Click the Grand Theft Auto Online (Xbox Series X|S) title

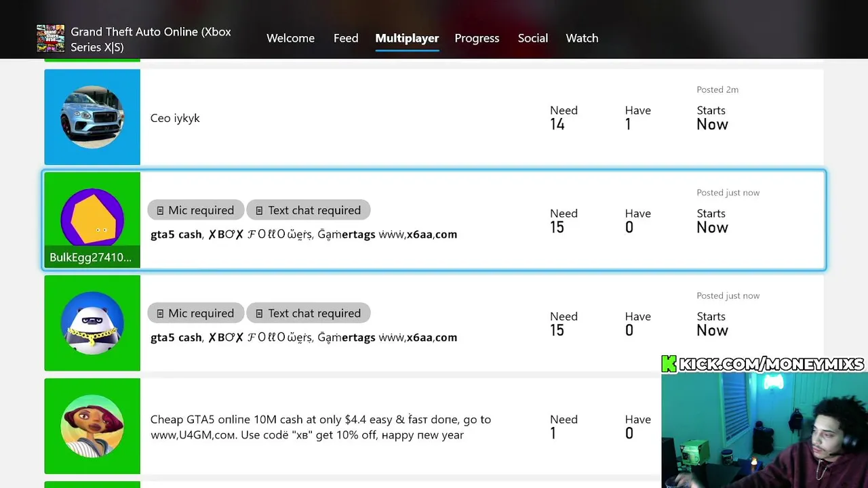tap(151, 39)
